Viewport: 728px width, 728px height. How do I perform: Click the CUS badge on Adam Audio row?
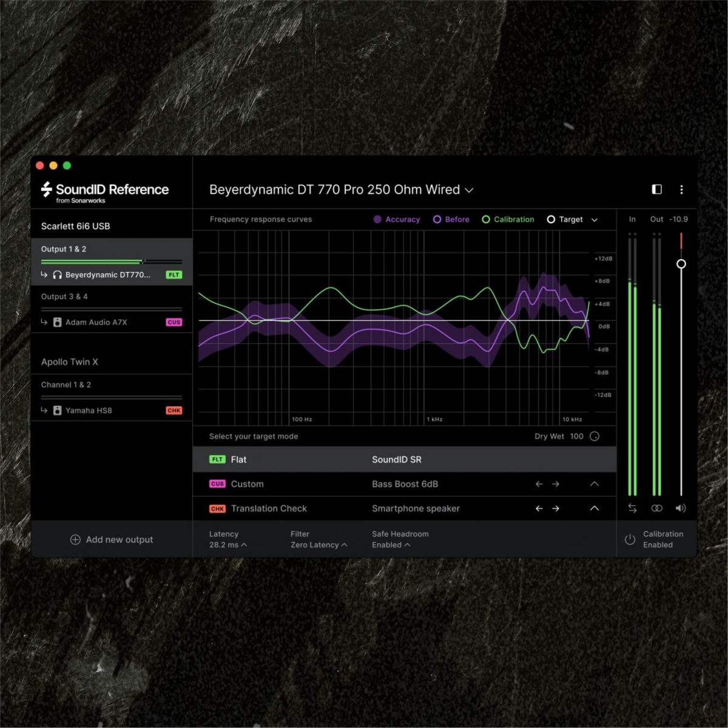(174, 322)
